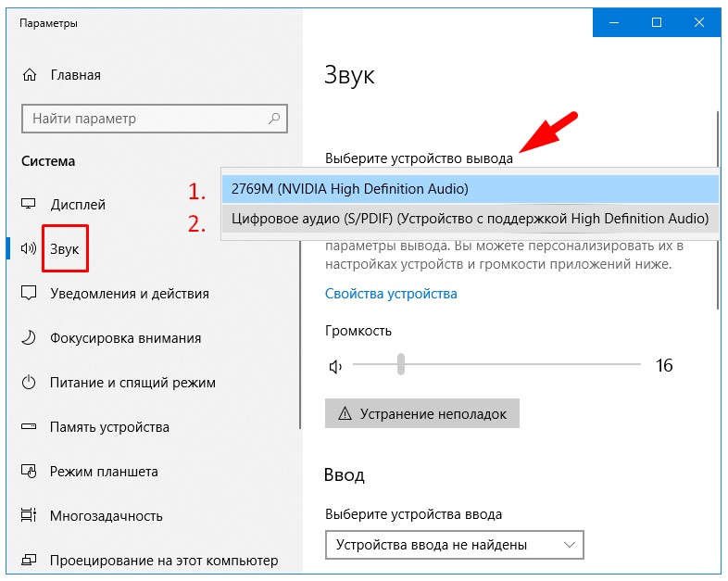Click the search magnifier in Найти параметр

coord(274,119)
